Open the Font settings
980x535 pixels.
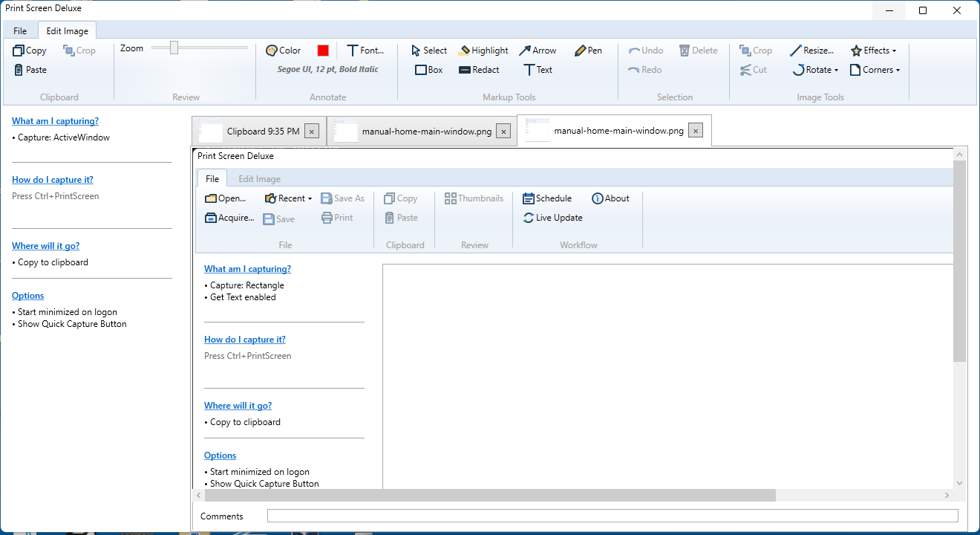point(365,51)
